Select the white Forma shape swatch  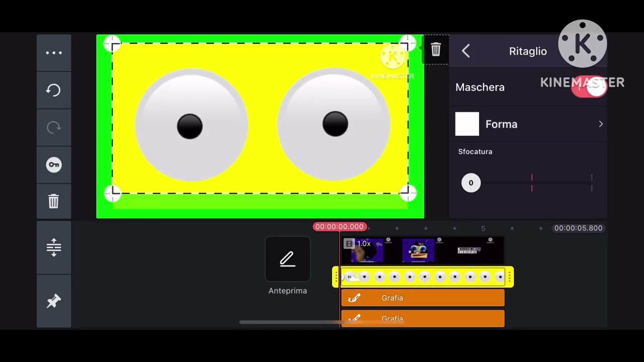[x=467, y=124]
